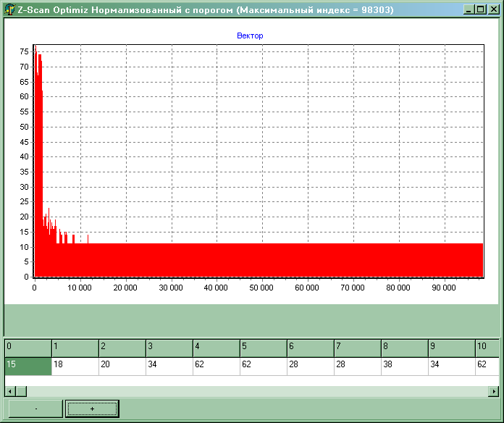Maximize the Z-Scan Optimiz window
Viewport: 504px width, 423px height.
click(x=481, y=9)
